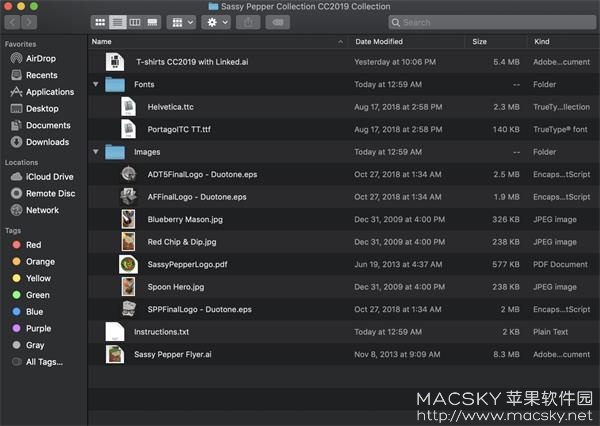Click the Edit Tags toolbar button
This screenshot has height=426, width=600.
point(278,22)
